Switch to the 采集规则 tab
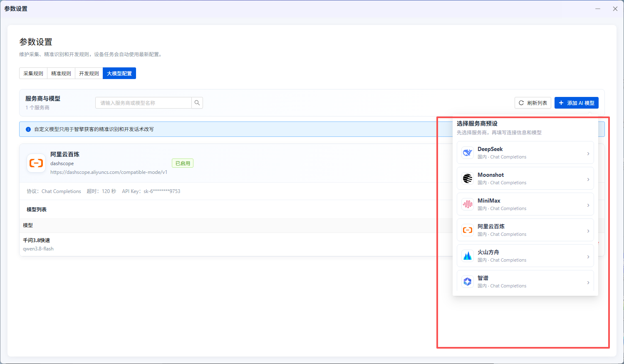 pyautogui.click(x=33, y=73)
